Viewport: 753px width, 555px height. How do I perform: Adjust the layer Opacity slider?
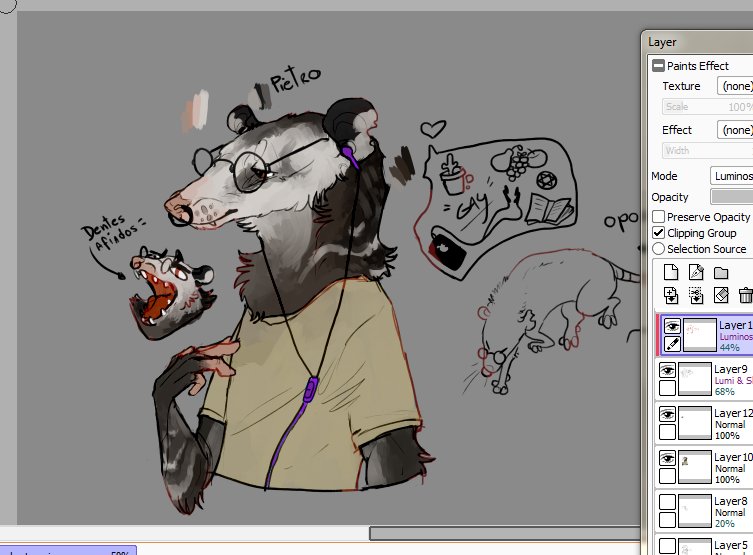[731, 197]
